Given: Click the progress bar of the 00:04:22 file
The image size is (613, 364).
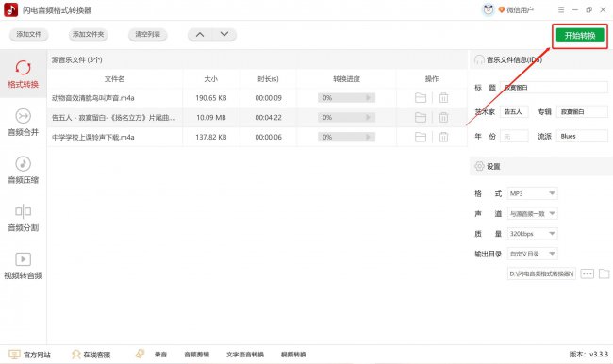Looking at the screenshot, I should pyautogui.click(x=346, y=117).
